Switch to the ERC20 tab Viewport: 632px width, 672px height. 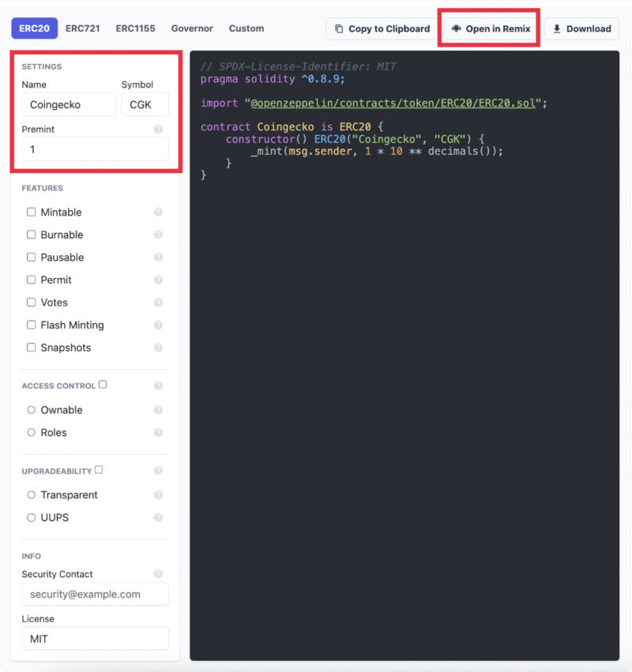pyautogui.click(x=34, y=28)
